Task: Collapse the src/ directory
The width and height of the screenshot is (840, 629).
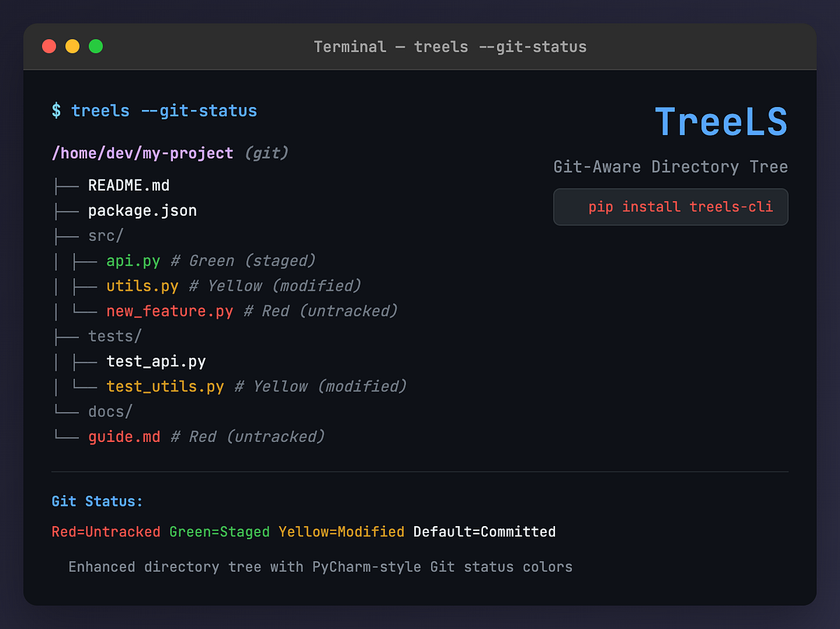Action: point(105,235)
